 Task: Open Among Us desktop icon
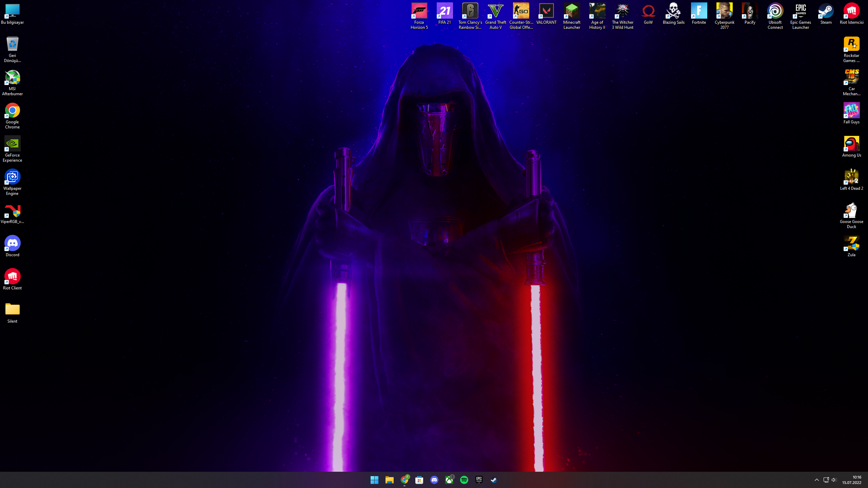851,147
